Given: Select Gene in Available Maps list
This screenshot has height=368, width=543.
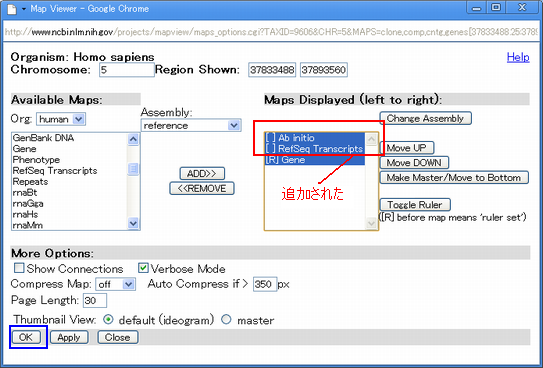Looking at the screenshot, I should [69, 149].
